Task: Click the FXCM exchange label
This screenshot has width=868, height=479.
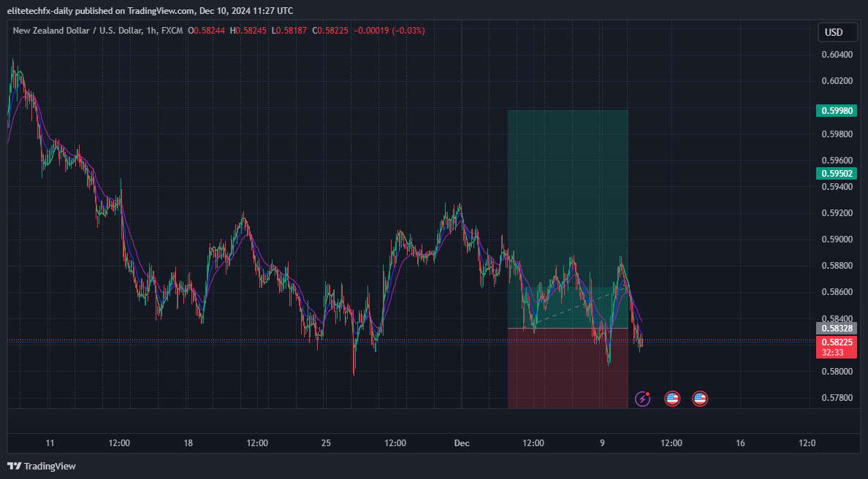Action: pos(172,31)
